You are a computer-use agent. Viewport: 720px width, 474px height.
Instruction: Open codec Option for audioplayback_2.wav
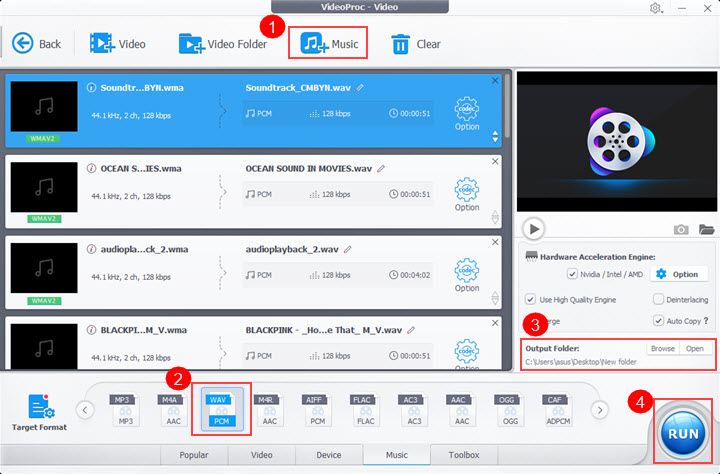(467, 276)
